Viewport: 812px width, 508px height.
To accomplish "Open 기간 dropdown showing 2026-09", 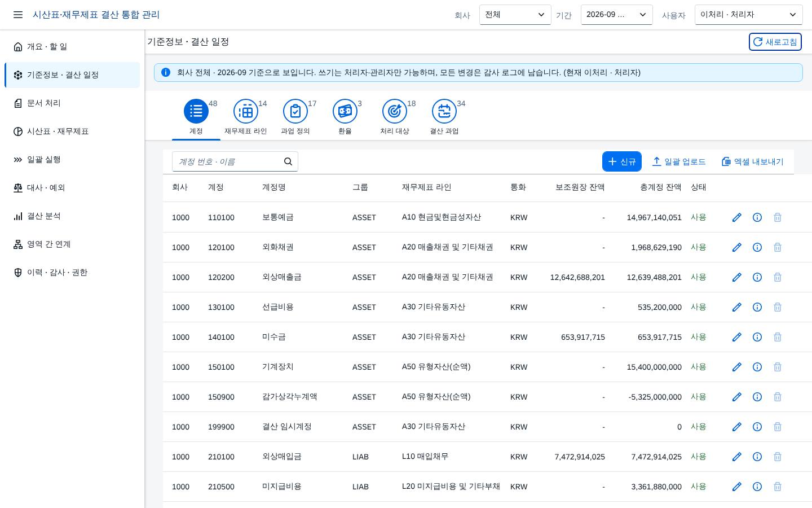I will [617, 15].
